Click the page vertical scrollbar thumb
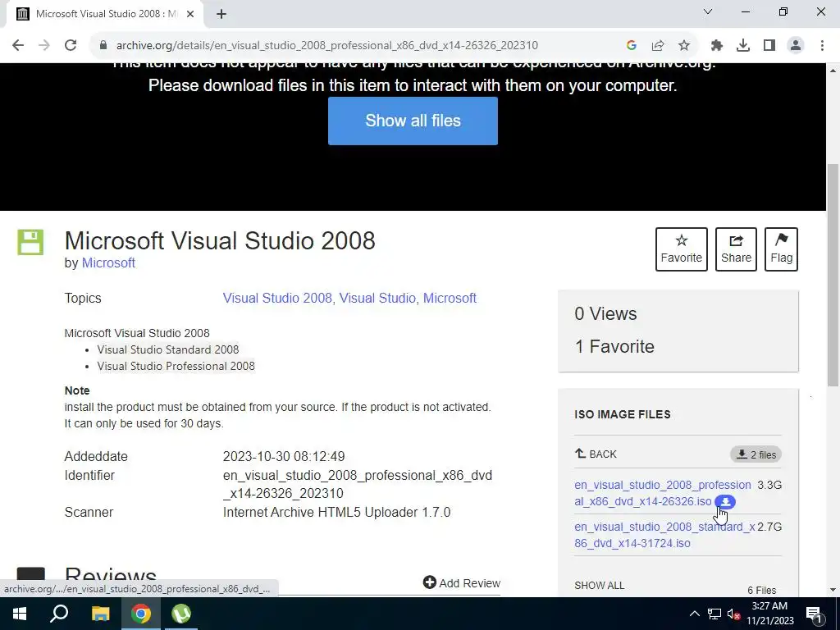The image size is (840, 630). tap(833, 275)
